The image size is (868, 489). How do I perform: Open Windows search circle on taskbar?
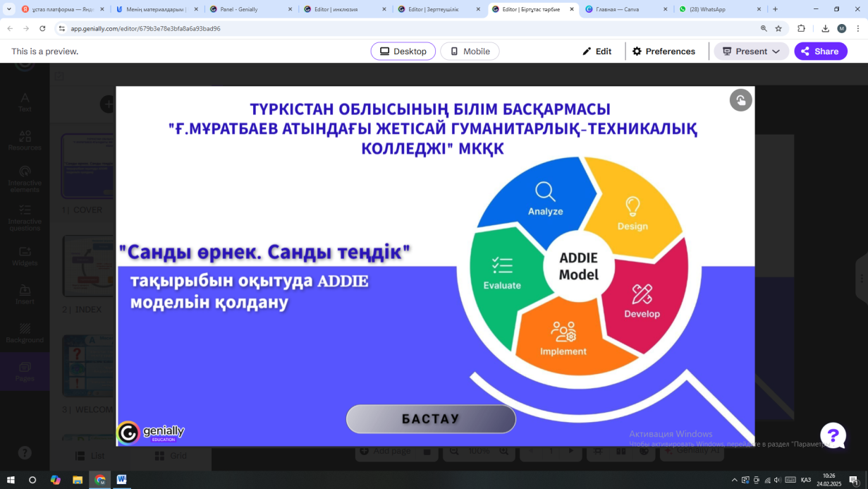point(32,480)
